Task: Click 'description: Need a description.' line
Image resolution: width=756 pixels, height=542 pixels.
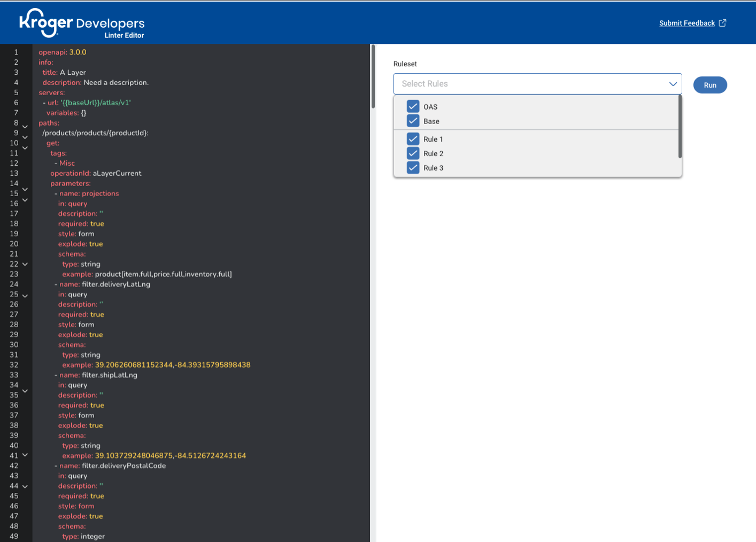Action: 96,82
